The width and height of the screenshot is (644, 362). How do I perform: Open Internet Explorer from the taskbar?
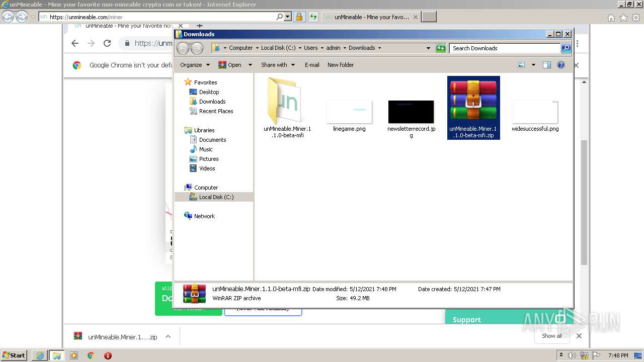[40, 355]
